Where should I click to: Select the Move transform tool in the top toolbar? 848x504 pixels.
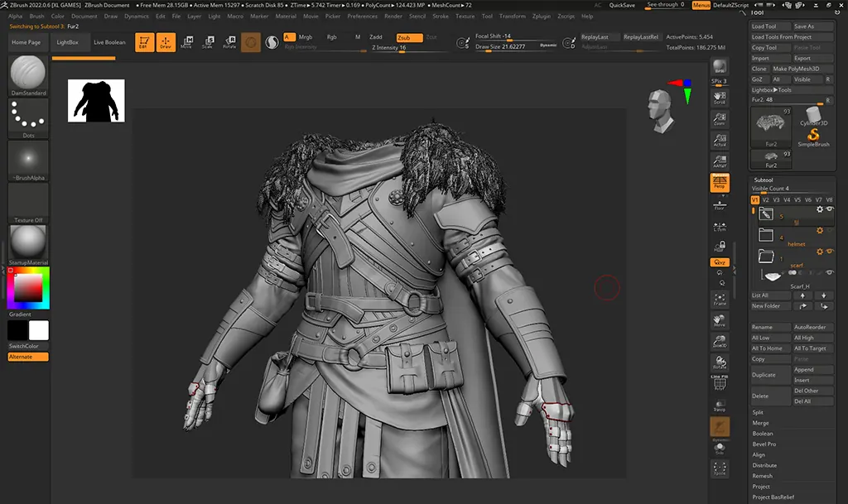186,42
